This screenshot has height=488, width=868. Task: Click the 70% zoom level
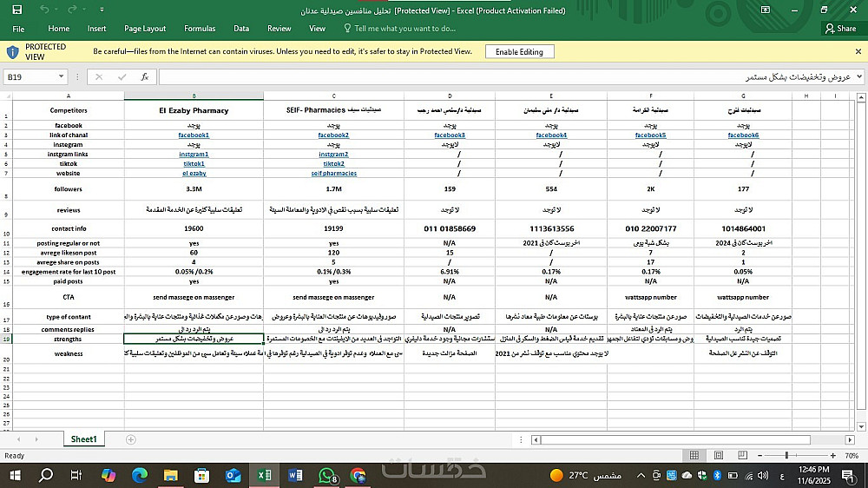[852, 455]
